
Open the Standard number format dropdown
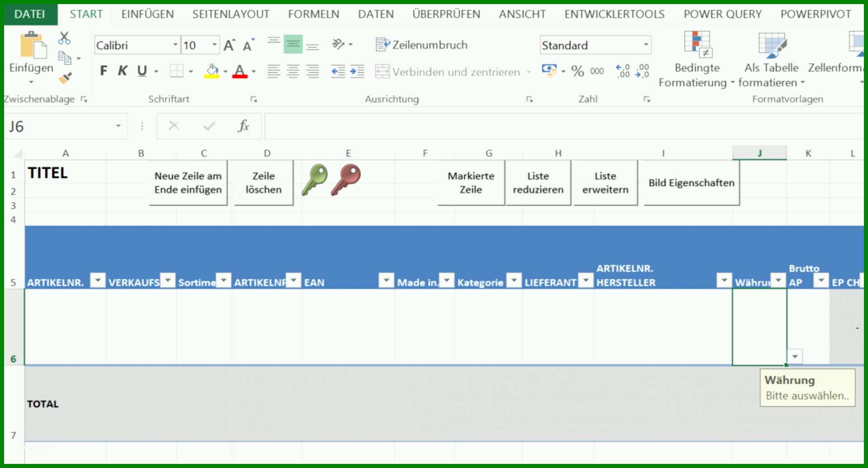[x=646, y=45]
